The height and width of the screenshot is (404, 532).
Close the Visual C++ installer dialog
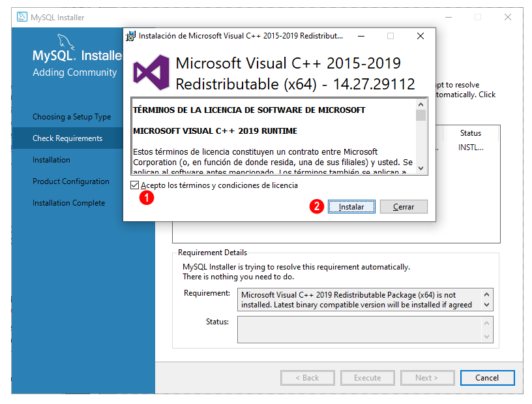pyautogui.click(x=421, y=36)
